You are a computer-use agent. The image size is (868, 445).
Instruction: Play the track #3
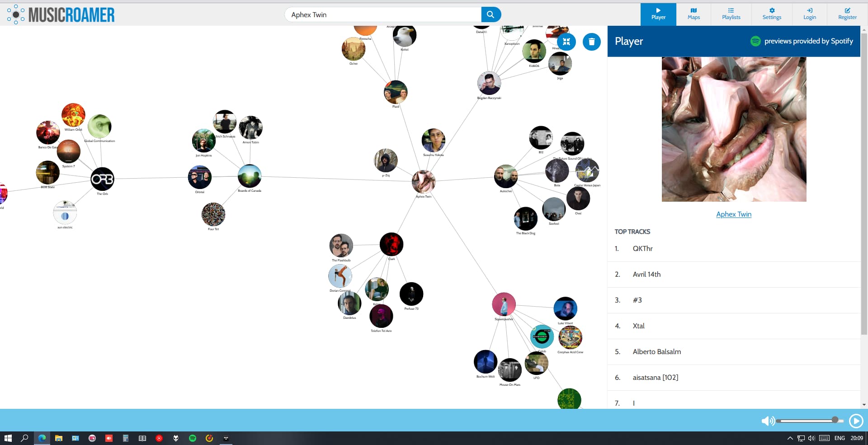coord(734,300)
